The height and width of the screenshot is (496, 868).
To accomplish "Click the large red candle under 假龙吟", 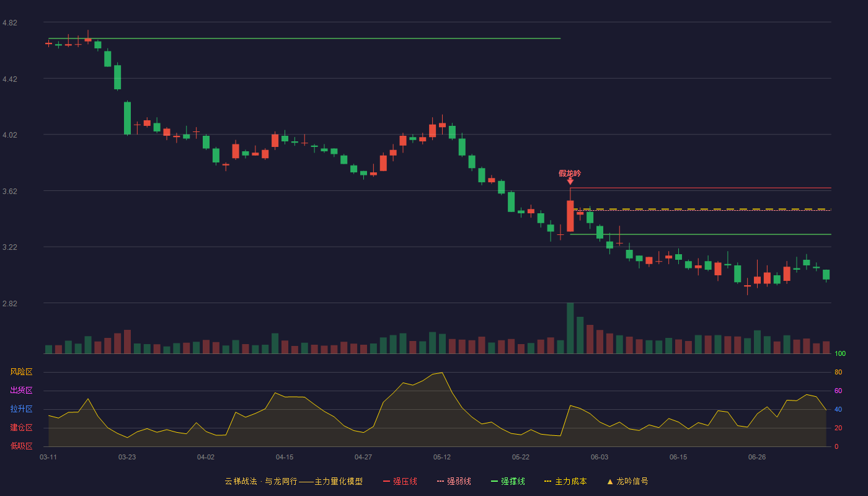I will 570,216.
